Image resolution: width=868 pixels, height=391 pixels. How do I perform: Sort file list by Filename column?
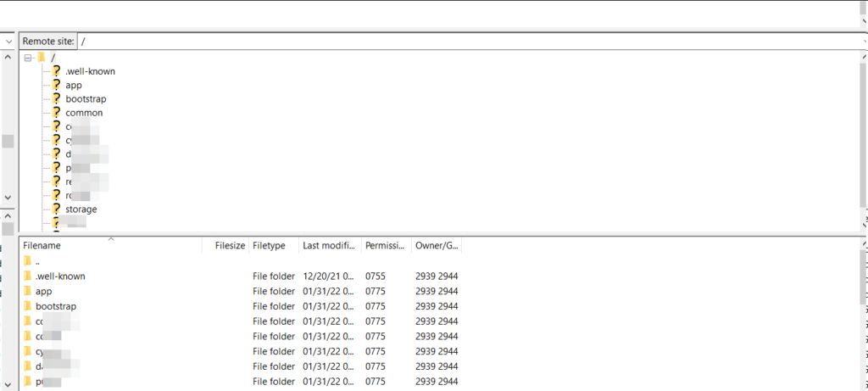[x=110, y=246]
